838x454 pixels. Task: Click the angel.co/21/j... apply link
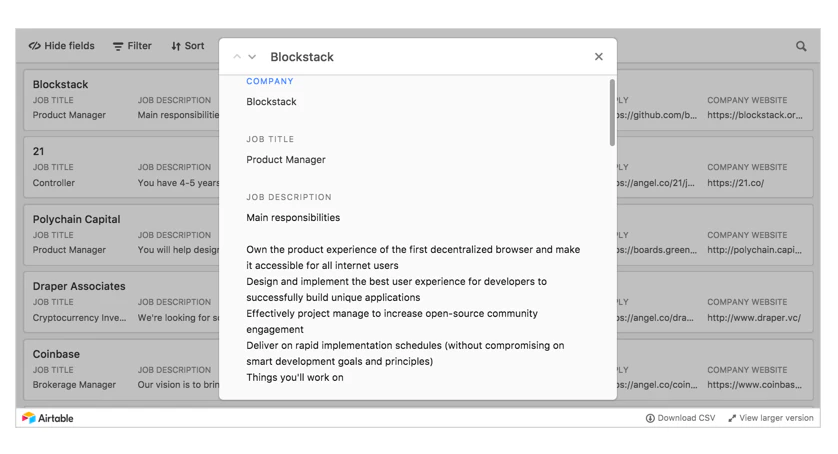pos(656,183)
